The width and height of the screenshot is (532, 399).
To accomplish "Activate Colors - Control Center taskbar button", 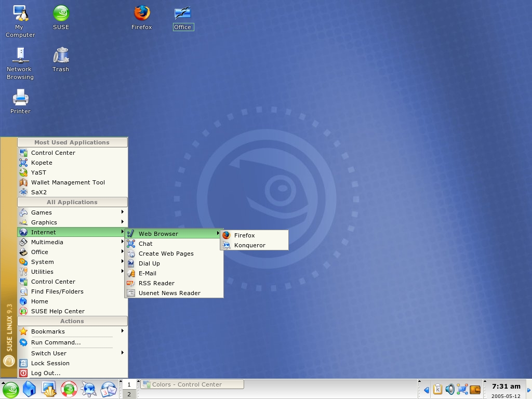I will pos(192,384).
